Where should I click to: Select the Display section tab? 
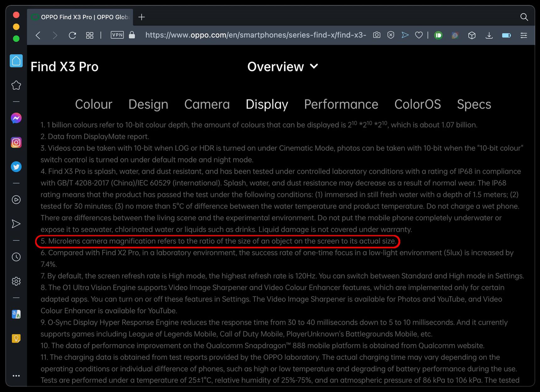click(x=267, y=104)
